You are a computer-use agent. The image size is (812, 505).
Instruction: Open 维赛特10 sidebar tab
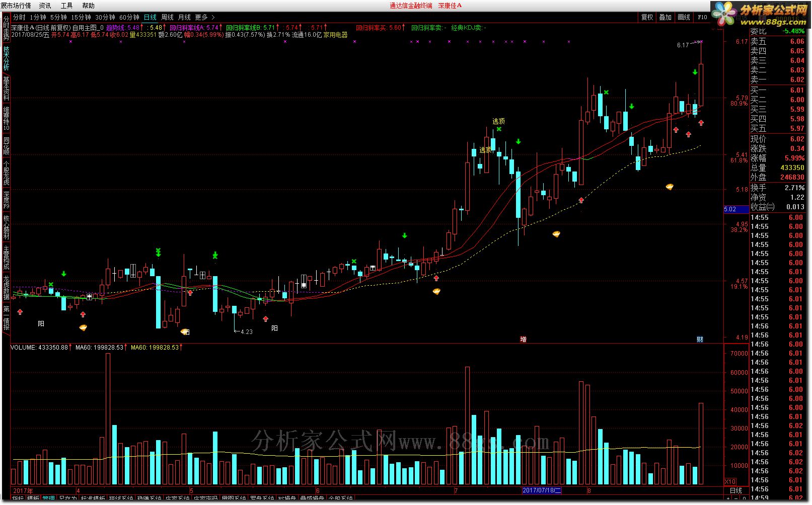(x=6, y=118)
